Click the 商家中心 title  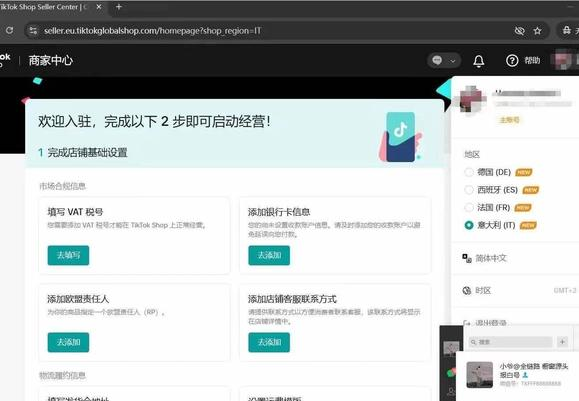pos(51,61)
